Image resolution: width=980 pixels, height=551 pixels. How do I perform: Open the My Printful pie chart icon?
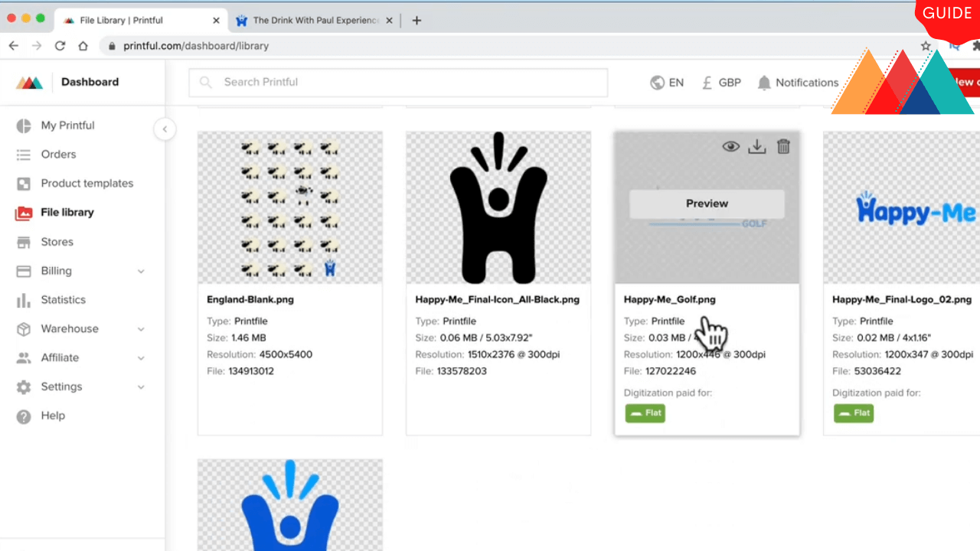tap(24, 126)
